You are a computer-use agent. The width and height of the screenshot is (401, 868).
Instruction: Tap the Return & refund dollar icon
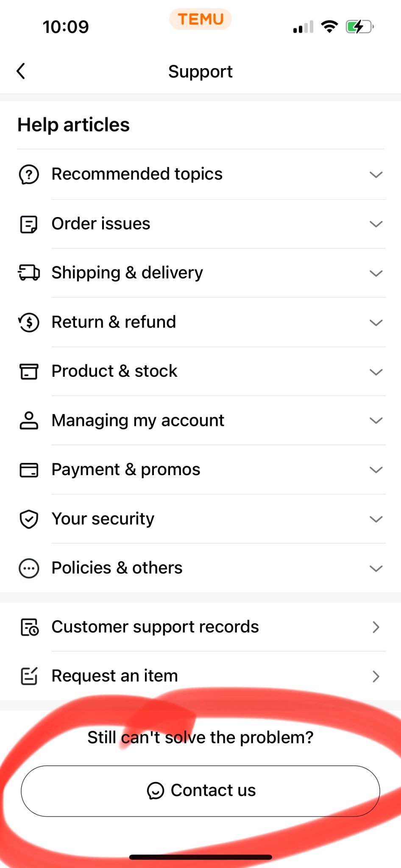click(29, 323)
